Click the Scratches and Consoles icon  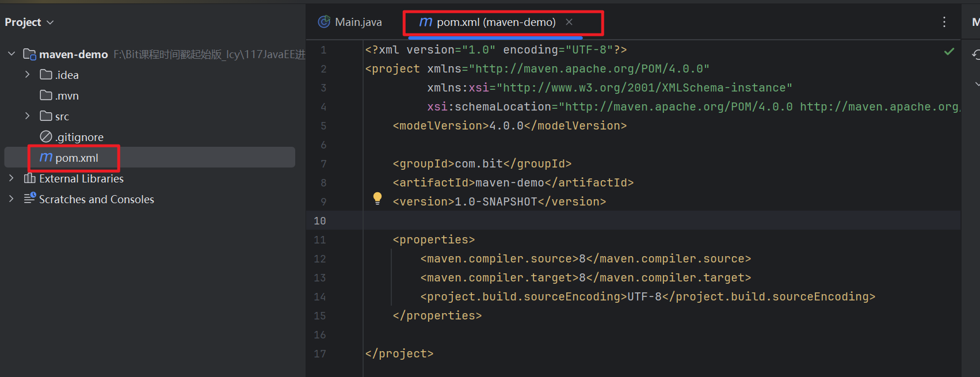[30, 199]
